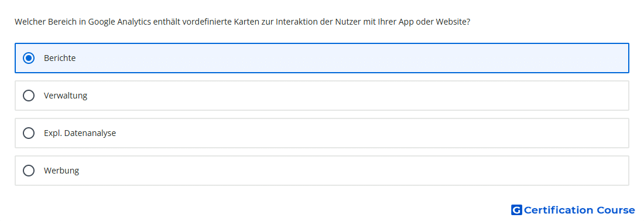Viewport: 644px width, 221px height.
Task: Click the word Course in the logo
Action: [615, 210]
